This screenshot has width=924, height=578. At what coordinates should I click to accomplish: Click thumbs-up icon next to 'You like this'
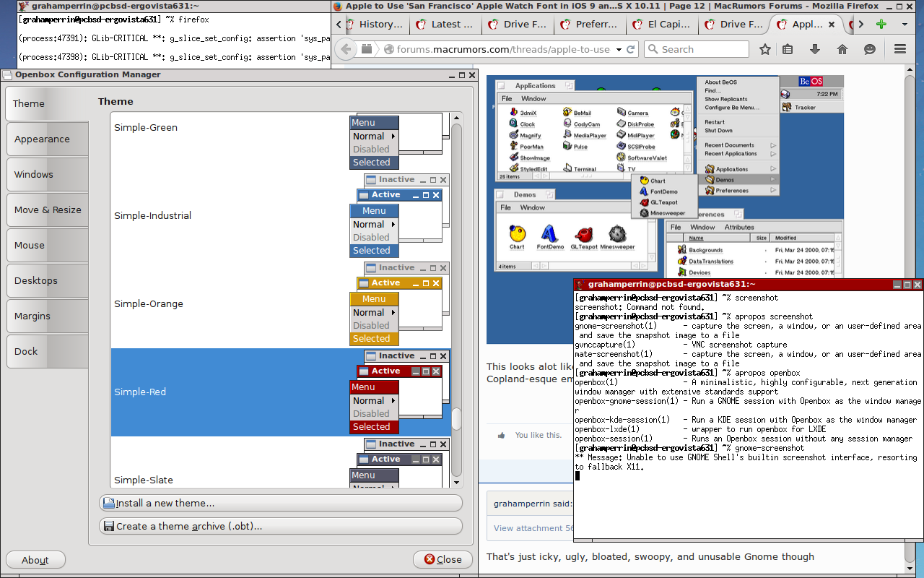[x=501, y=435]
